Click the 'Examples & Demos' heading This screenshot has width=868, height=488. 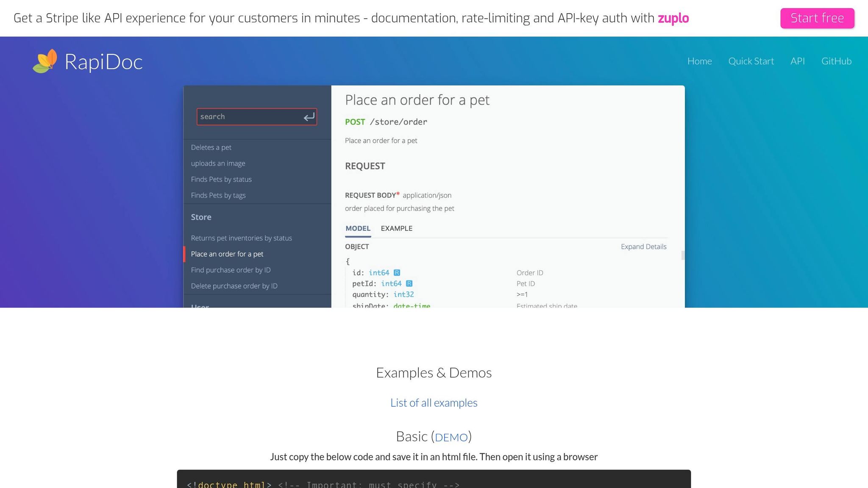point(434,373)
